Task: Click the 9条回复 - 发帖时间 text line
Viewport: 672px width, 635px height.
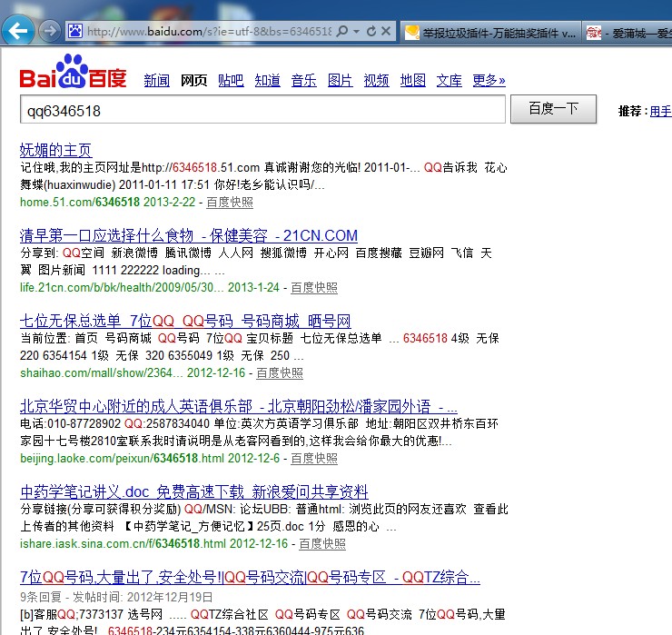Action: pyautogui.click(x=116, y=597)
